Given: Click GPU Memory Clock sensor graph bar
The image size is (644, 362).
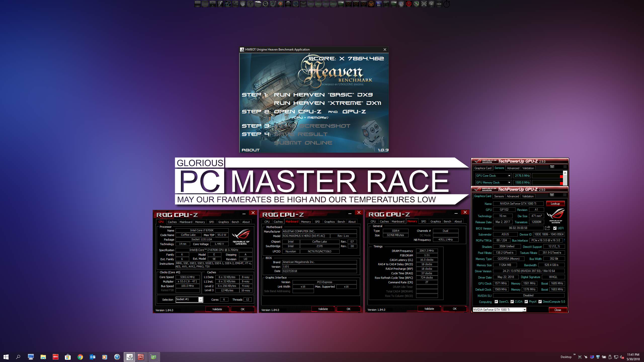Looking at the screenshot, I should (547, 183).
